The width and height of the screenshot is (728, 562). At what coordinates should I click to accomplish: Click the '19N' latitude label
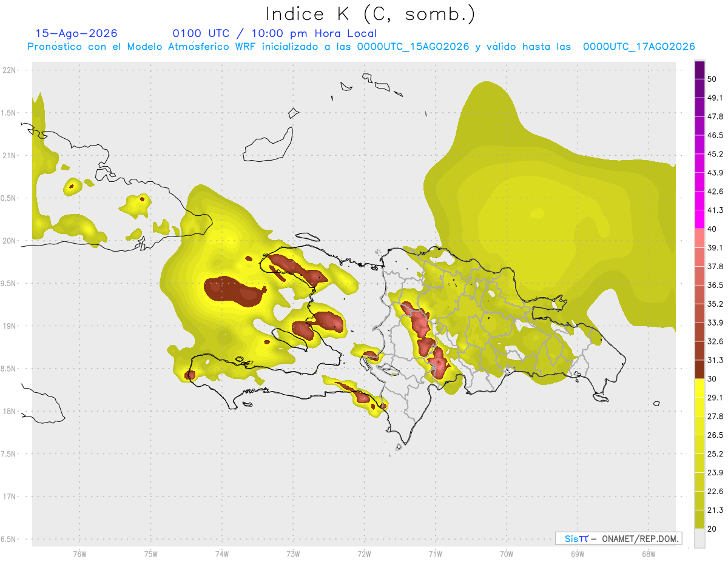pos(9,326)
